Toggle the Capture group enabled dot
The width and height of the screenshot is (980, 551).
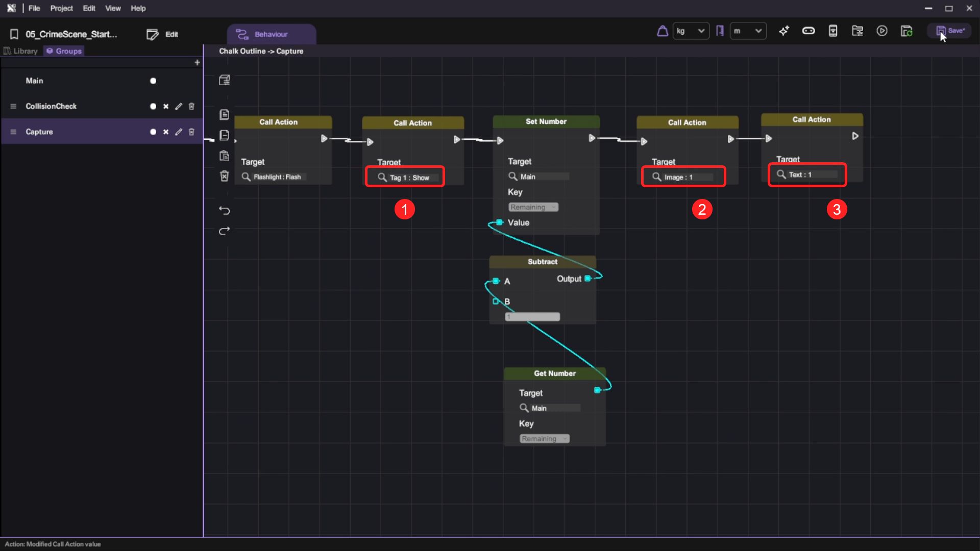pyautogui.click(x=153, y=132)
